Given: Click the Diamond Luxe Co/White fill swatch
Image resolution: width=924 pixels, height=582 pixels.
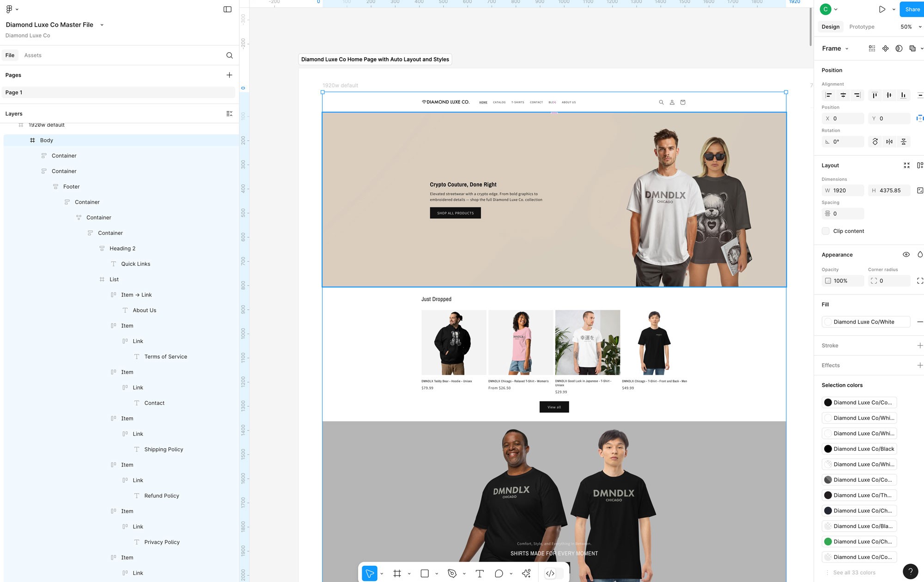Looking at the screenshot, I should [x=828, y=322].
